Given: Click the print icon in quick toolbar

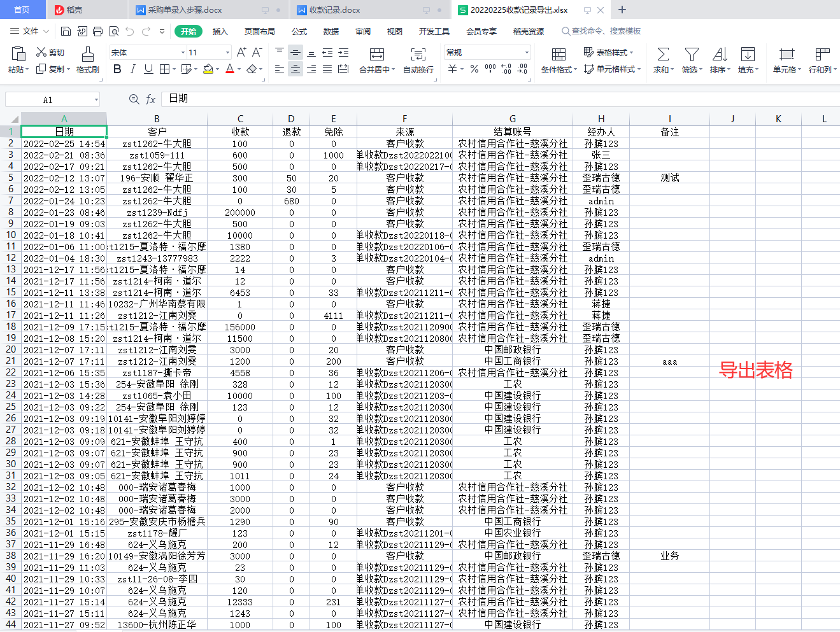Looking at the screenshot, I should [x=97, y=31].
